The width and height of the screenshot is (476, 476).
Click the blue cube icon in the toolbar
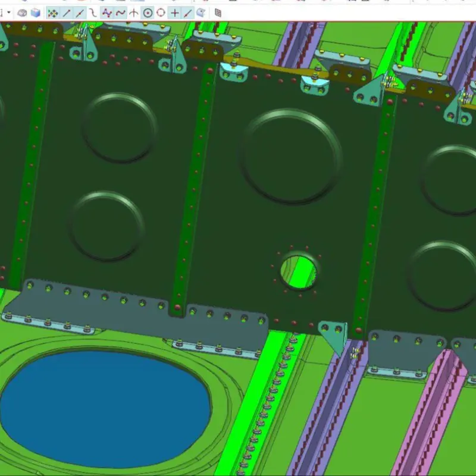coord(36,12)
